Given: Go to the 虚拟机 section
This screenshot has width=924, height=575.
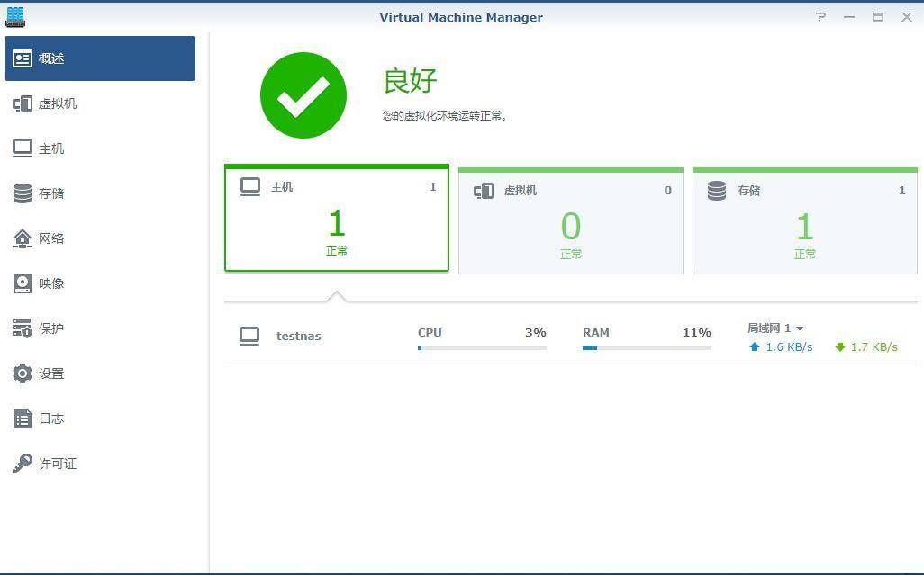Looking at the screenshot, I should pyautogui.click(x=100, y=103).
